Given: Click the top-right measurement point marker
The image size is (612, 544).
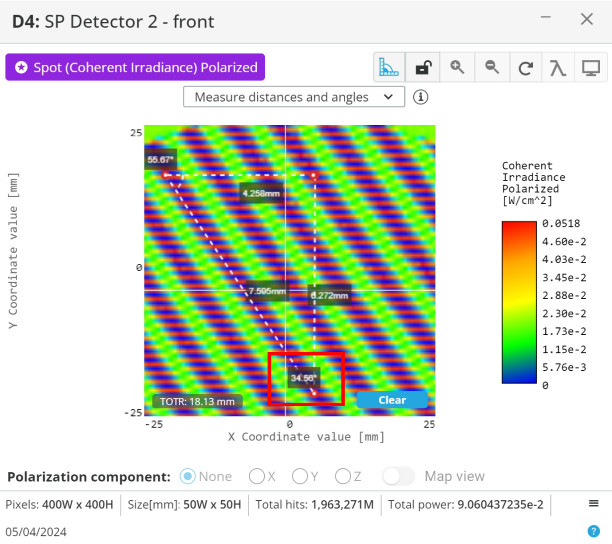Looking at the screenshot, I should pos(314,176).
